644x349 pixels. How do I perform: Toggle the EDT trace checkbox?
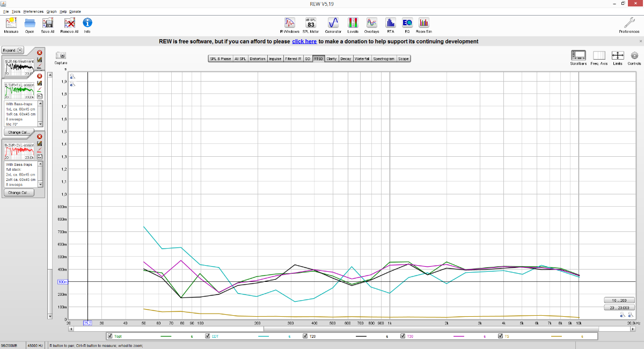pyautogui.click(x=208, y=336)
